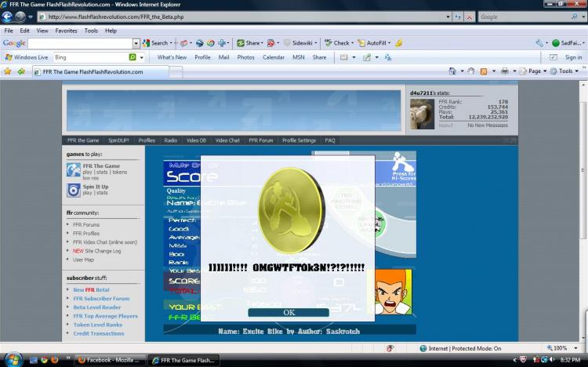Click the Windows Live logo button

click(27, 57)
